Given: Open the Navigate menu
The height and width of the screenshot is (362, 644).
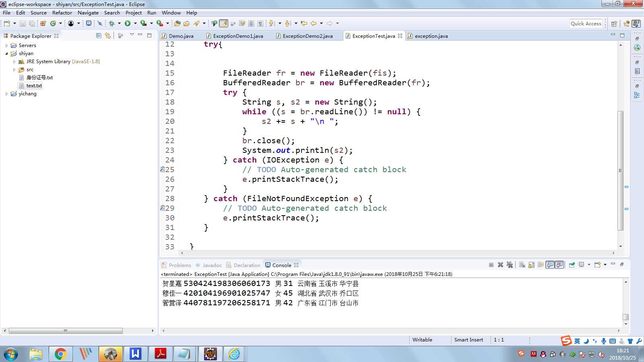Looking at the screenshot, I should (x=88, y=13).
